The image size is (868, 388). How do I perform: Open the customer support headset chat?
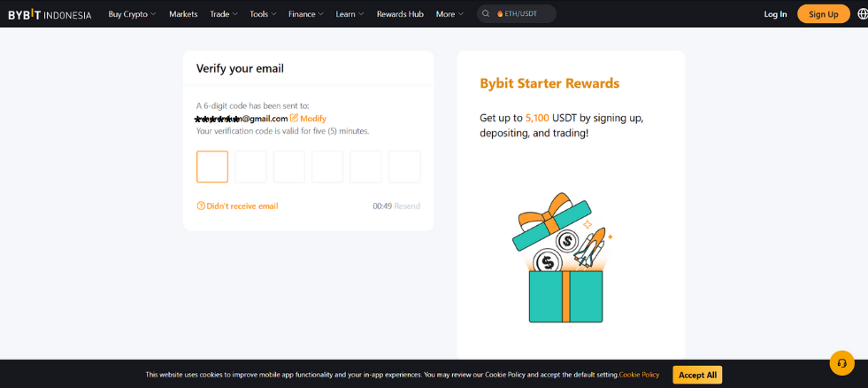[842, 363]
